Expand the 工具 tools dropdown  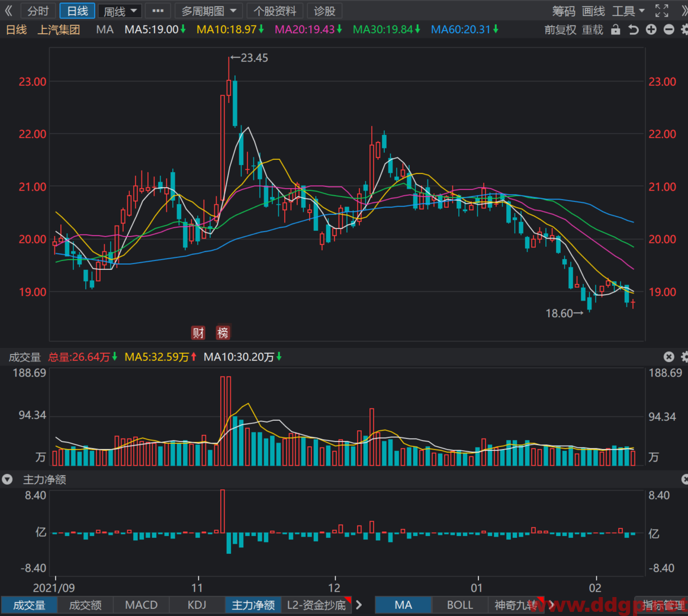pyautogui.click(x=628, y=11)
